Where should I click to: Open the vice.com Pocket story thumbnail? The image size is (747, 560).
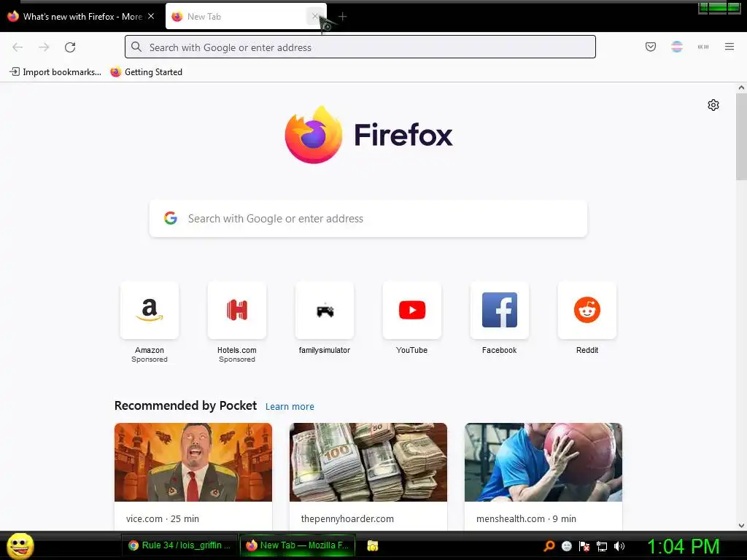click(193, 462)
